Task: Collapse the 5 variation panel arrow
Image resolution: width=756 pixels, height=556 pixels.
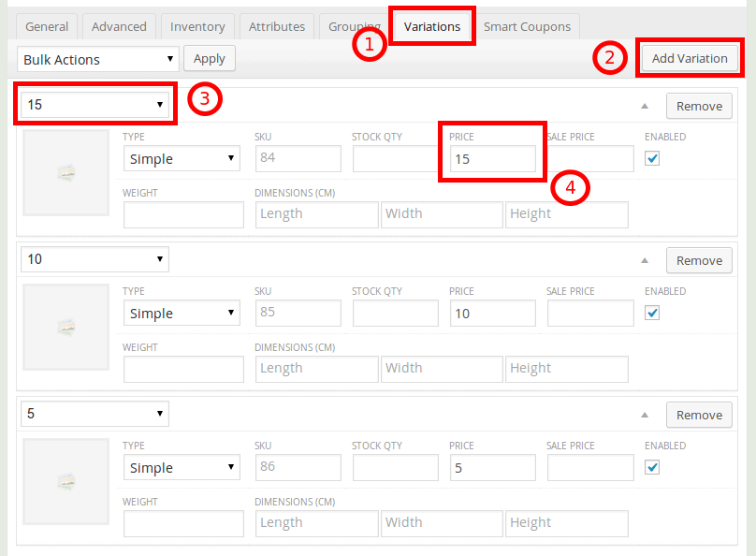Action: click(x=644, y=415)
